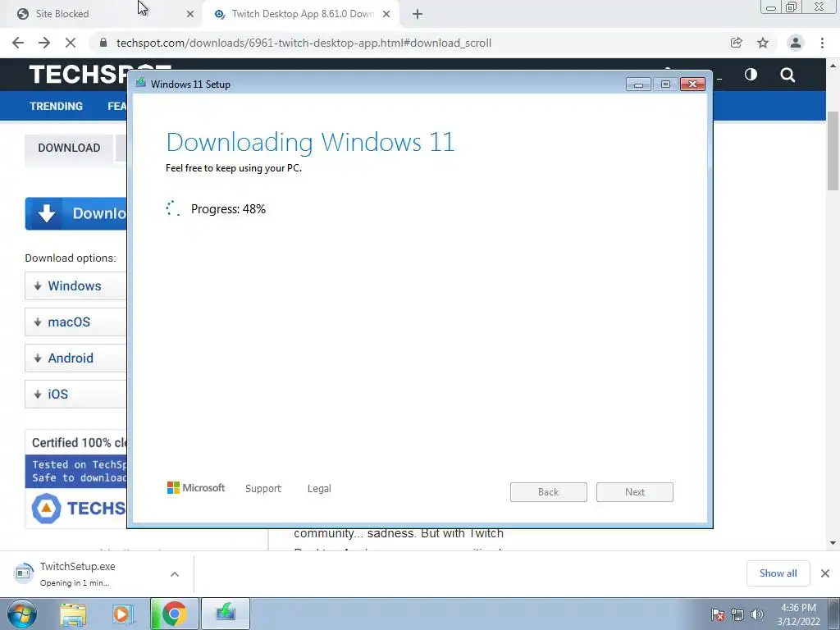Select Windows 11 Setup taskbar icon

(x=226, y=614)
